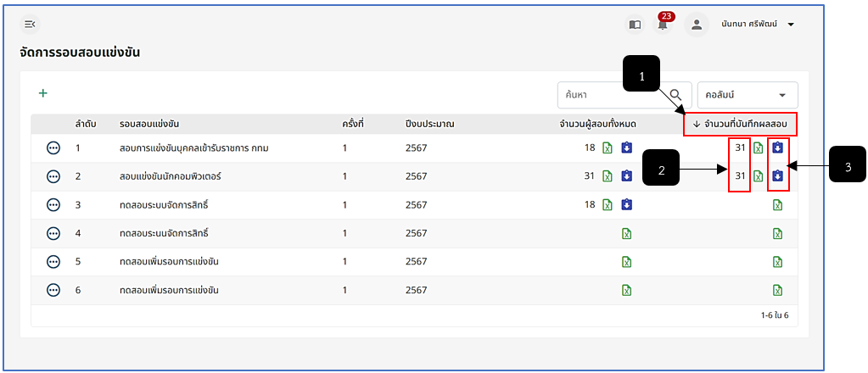
Task: Download recorded results Excel for row 6
Action: (x=777, y=291)
